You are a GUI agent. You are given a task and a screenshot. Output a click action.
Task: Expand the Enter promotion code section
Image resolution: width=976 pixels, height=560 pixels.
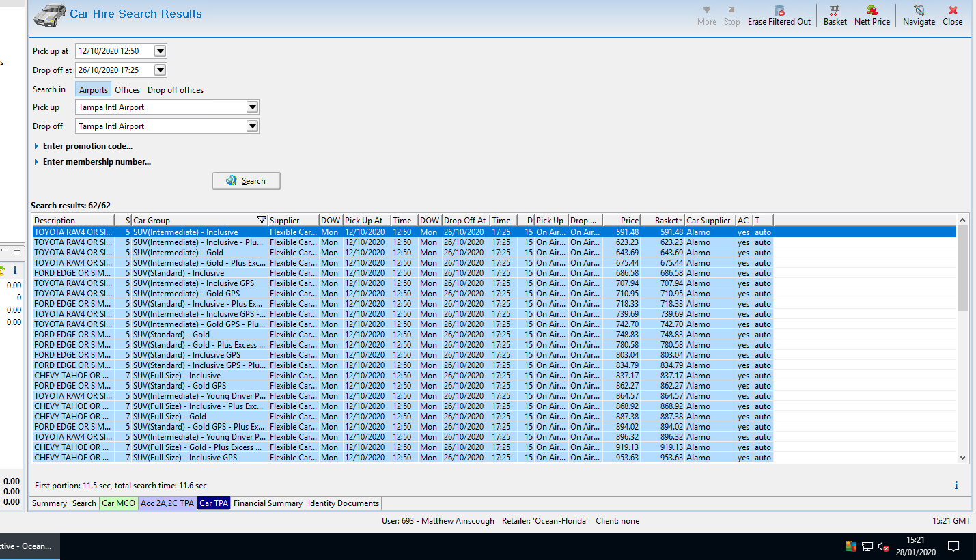tap(83, 146)
